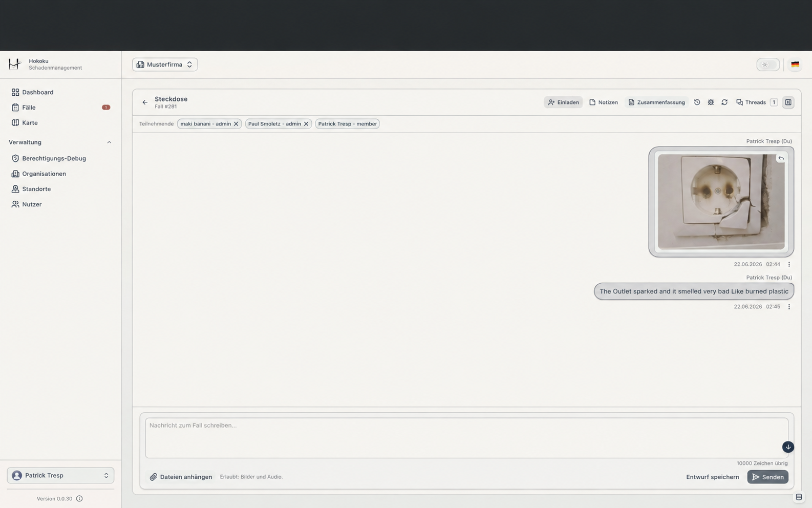The width and height of the screenshot is (812, 508).
Task: Jump to latest message with down arrow
Action: (788, 447)
